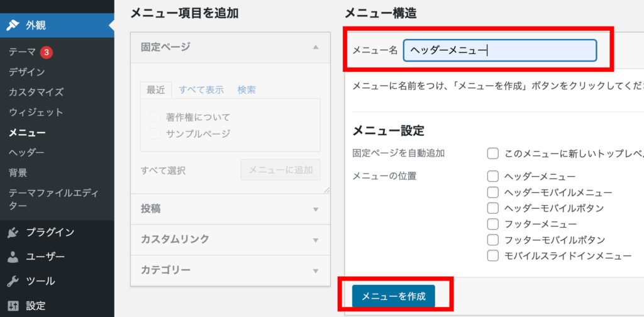Collapse the 固定ページ panel

pos(316,47)
